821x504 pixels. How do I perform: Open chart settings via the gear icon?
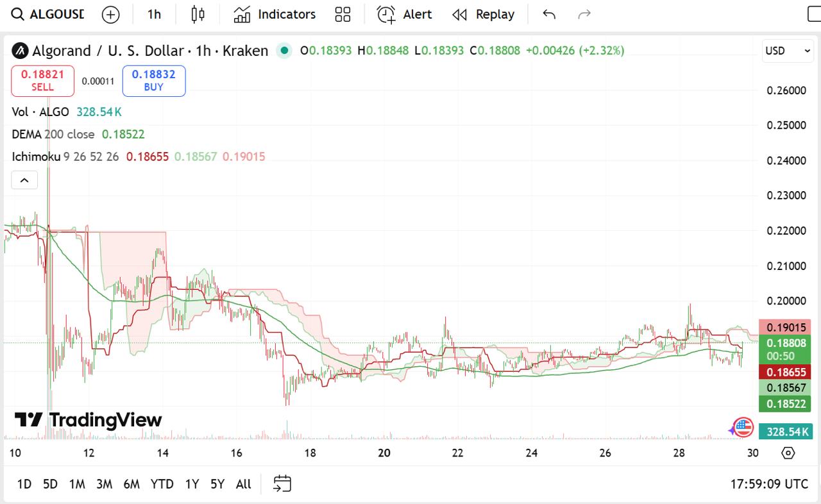coord(788,453)
